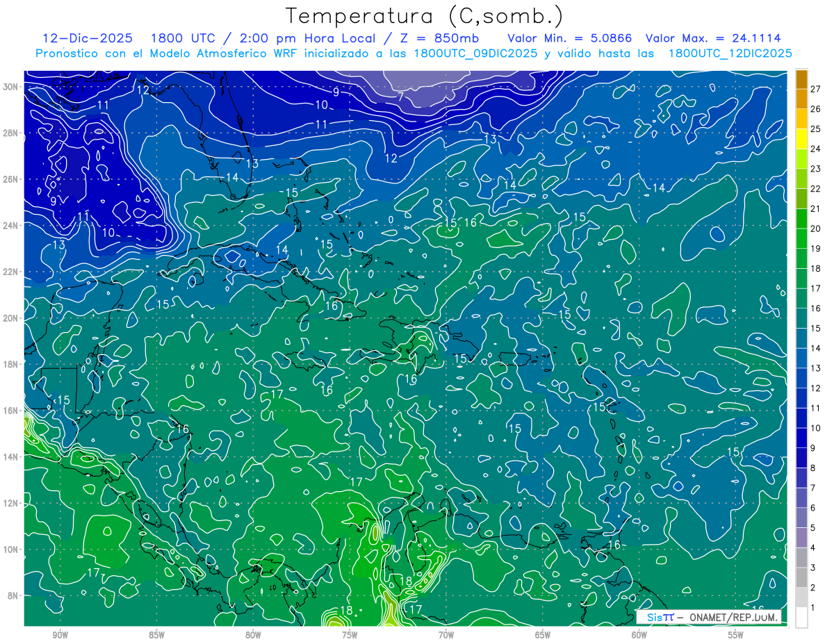Click the color scale value 25
The image size is (834, 644).
click(816, 129)
